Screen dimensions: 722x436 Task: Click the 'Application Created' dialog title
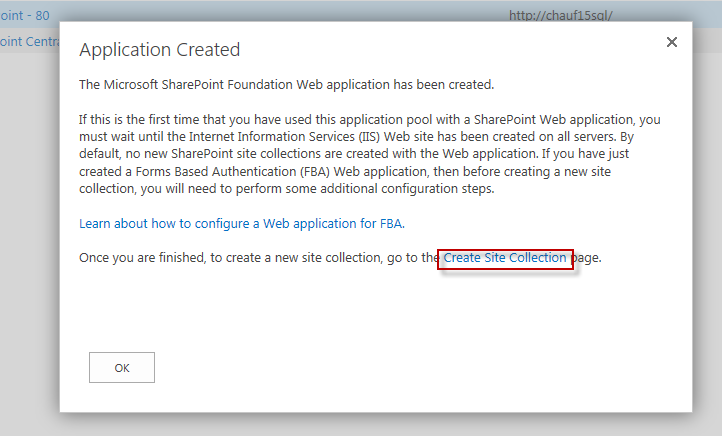[160, 50]
